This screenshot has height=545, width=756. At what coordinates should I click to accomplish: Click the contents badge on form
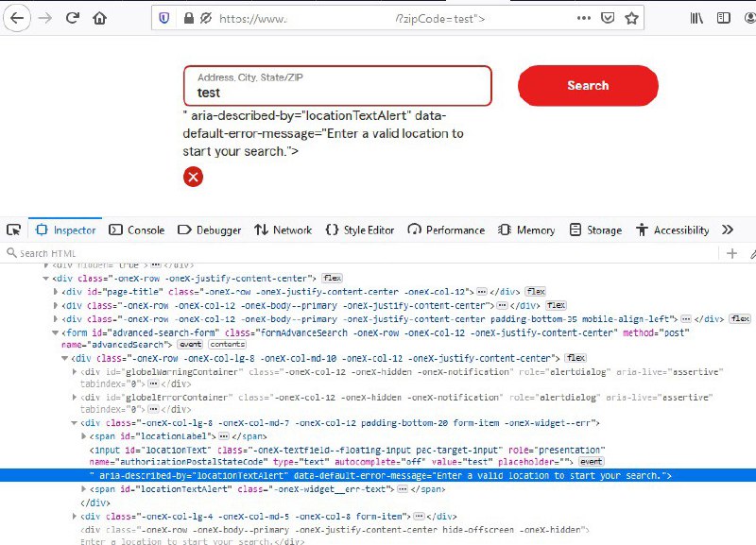(228, 345)
